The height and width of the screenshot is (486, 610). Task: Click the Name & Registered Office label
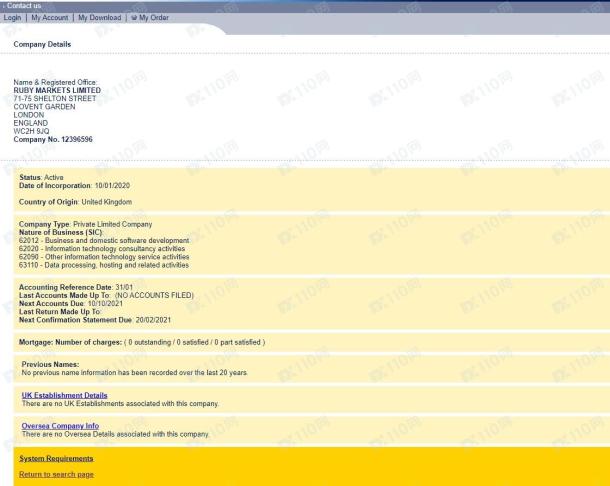coord(55,82)
